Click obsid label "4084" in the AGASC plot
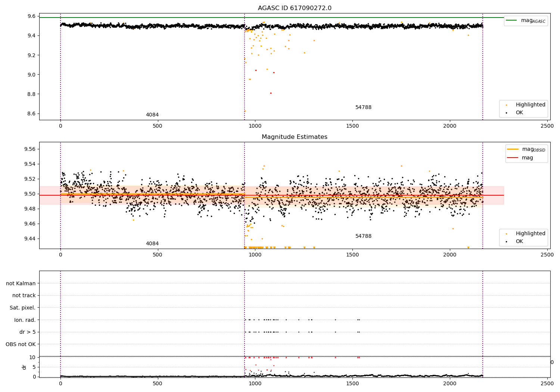Screen dimensions: 560x392 click(x=152, y=115)
